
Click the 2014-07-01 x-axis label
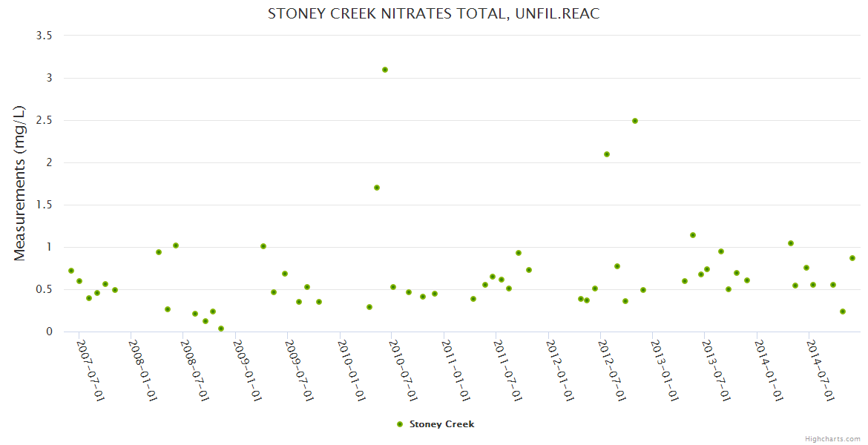pos(821,371)
